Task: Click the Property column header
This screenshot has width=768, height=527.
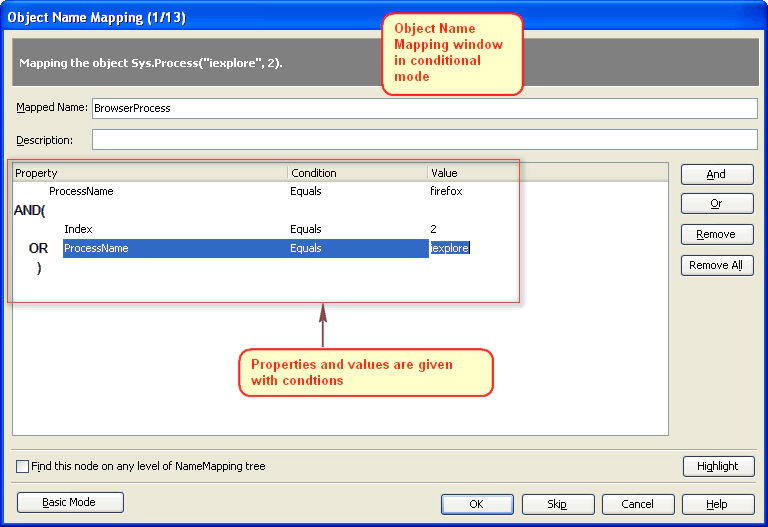Action: [x=150, y=173]
